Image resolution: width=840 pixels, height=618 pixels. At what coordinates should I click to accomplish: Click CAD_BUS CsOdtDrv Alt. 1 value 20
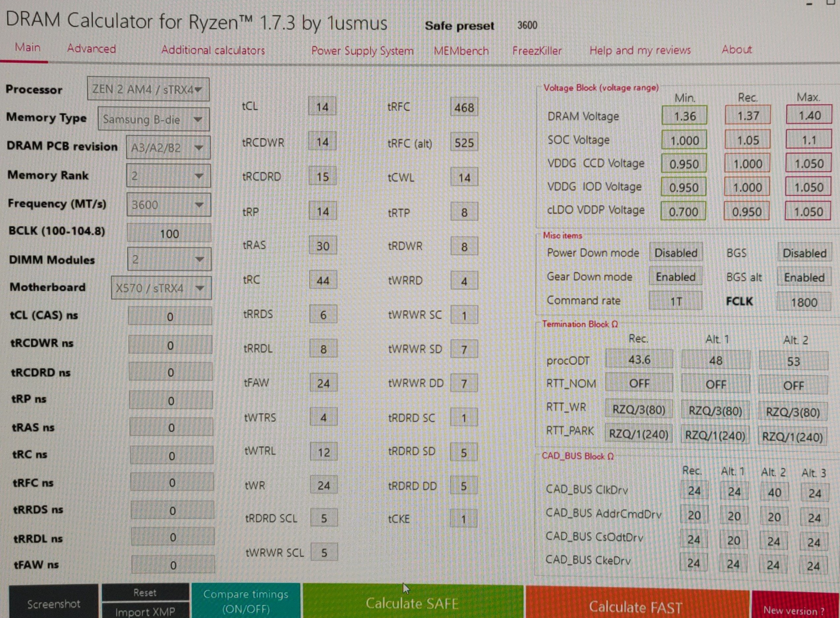click(734, 540)
